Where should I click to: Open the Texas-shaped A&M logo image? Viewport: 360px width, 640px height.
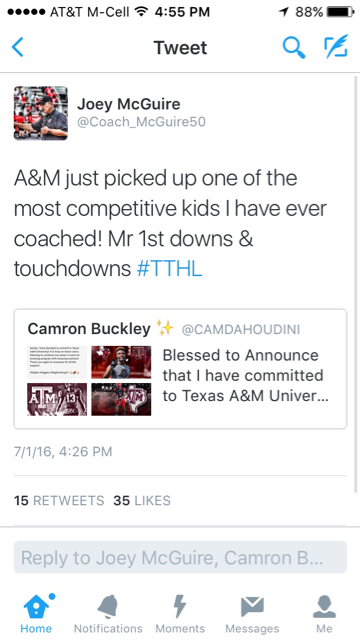pos(121,399)
